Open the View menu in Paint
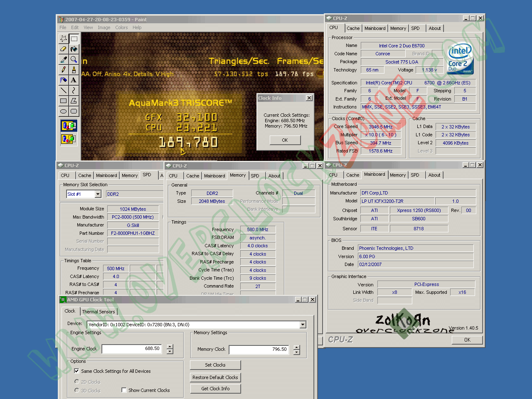 click(x=88, y=27)
